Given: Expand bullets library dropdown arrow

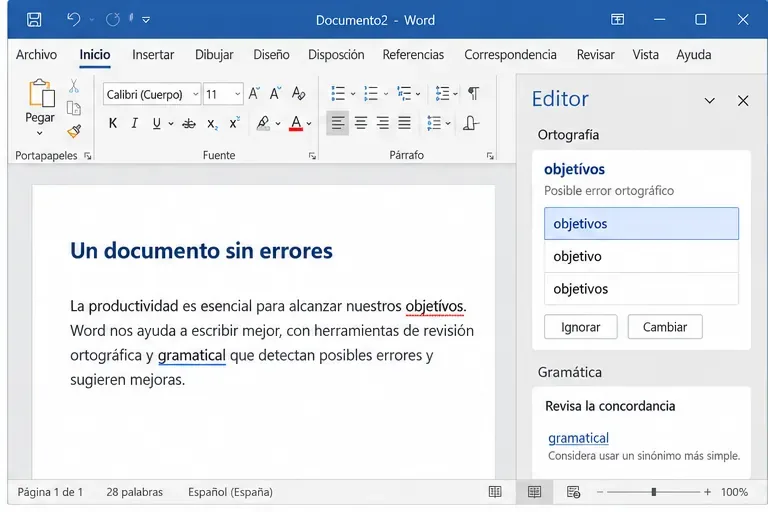Looking at the screenshot, I should [353, 94].
